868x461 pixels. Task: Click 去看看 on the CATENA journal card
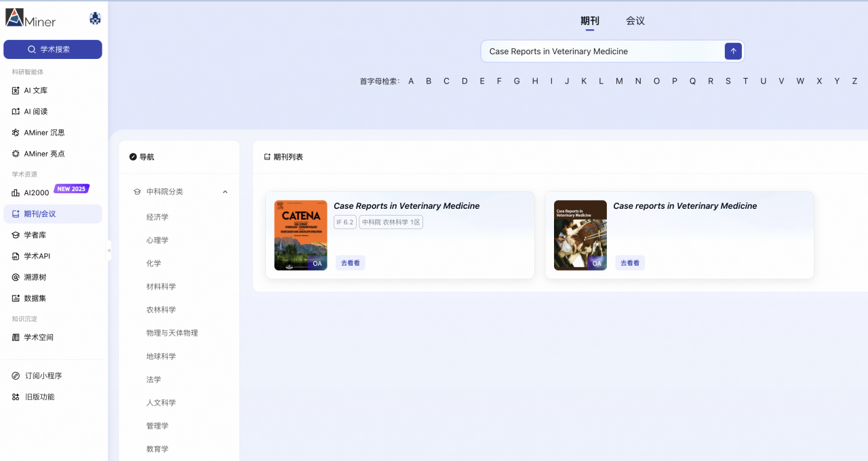click(350, 262)
